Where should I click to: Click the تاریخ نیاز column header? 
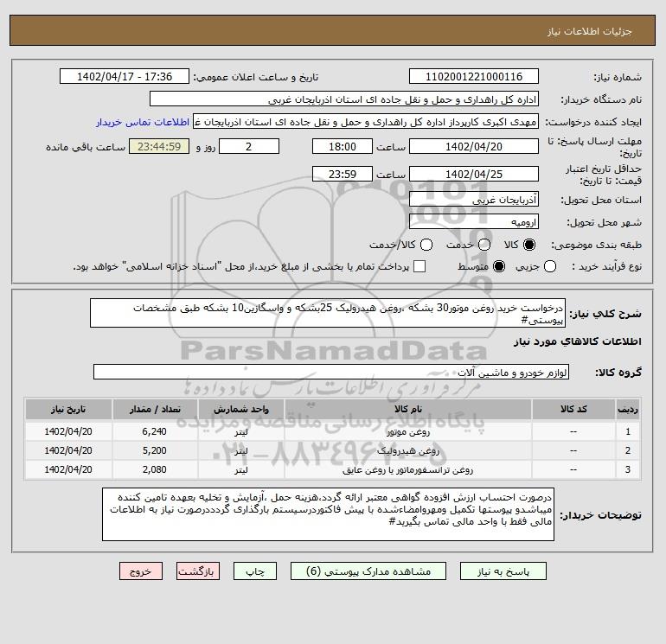tap(68, 409)
